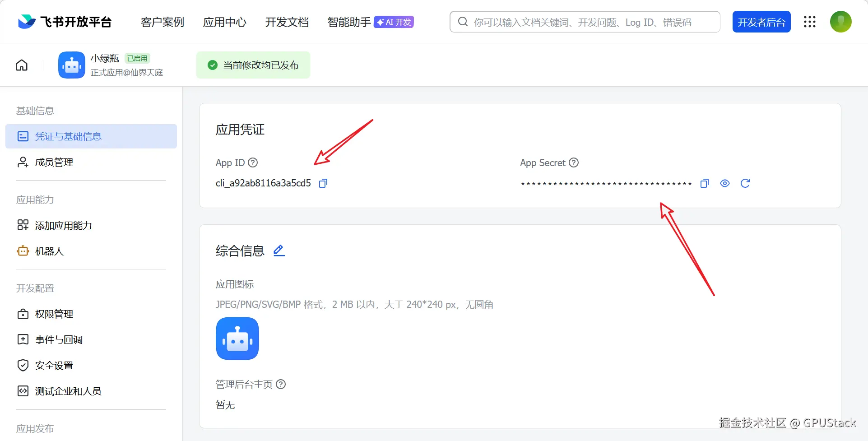The height and width of the screenshot is (441, 868).
Task: Copy the App ID value
Action: pos(323,183)
